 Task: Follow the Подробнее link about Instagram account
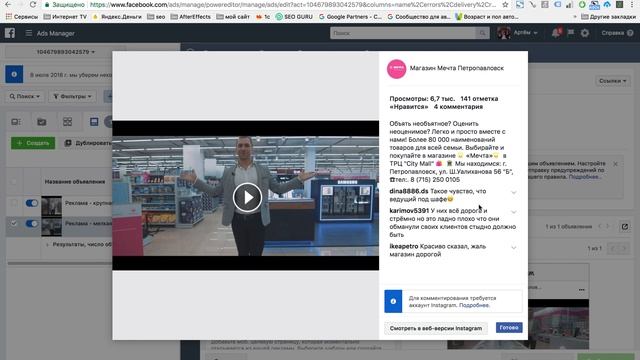tap(474, 305)
